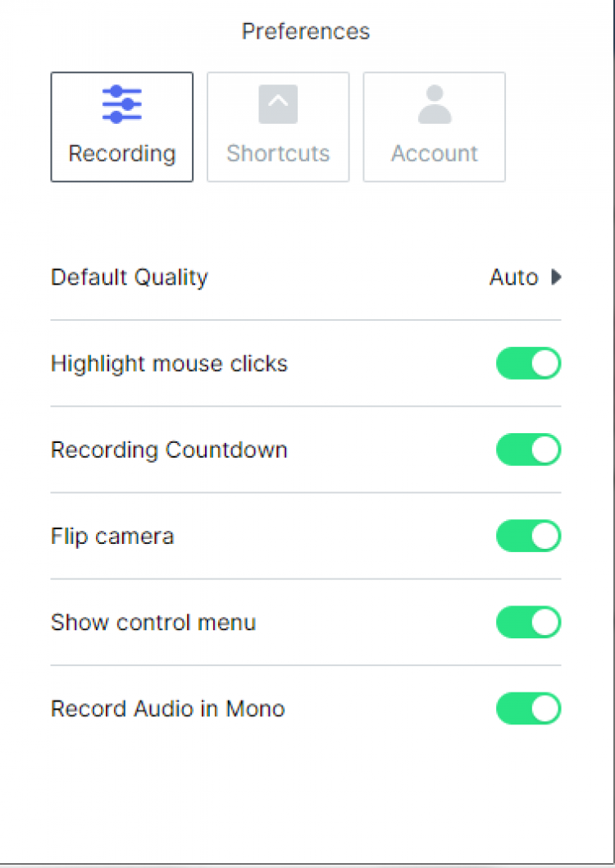Open the Auto quality dropdown value
The width and height of the screenshot is (615, 868).
513,277
